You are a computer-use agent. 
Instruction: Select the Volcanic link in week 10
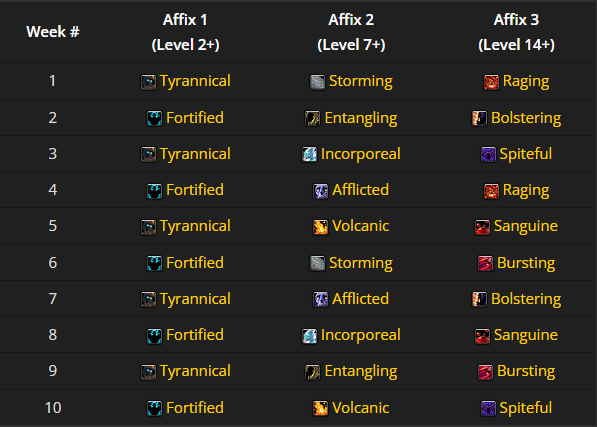pyautogui.click(x=360, y=408)
